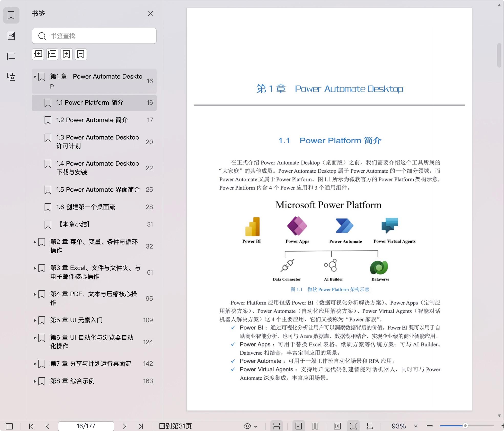Open the eye-protection view mode dropdown

pos(250,426)
